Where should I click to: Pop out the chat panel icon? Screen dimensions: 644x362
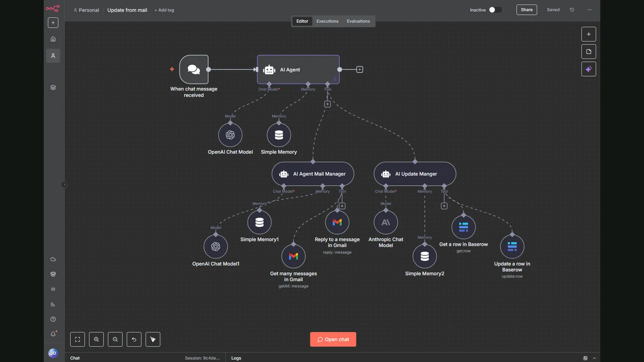(585, 358)
